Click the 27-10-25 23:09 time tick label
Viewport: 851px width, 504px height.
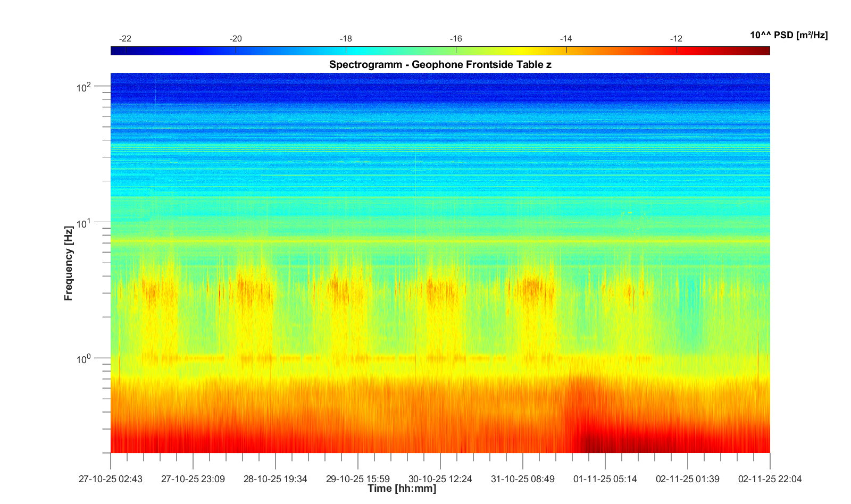click(x=193, y=479)
